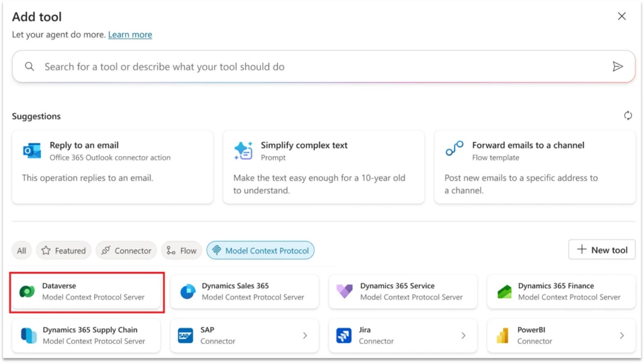644x363 pixels.
Task: Enable the Flow filter chip
Action: [181, 250]
